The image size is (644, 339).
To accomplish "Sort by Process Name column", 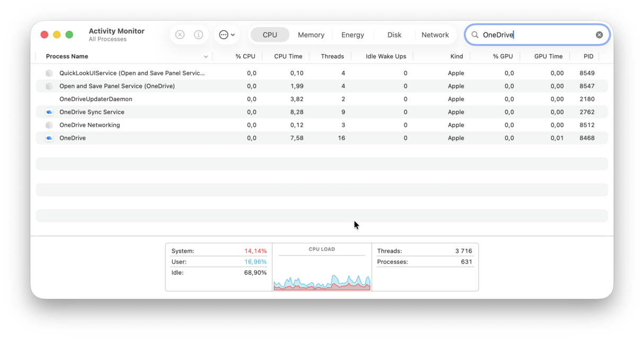I will tap(67, 57).
